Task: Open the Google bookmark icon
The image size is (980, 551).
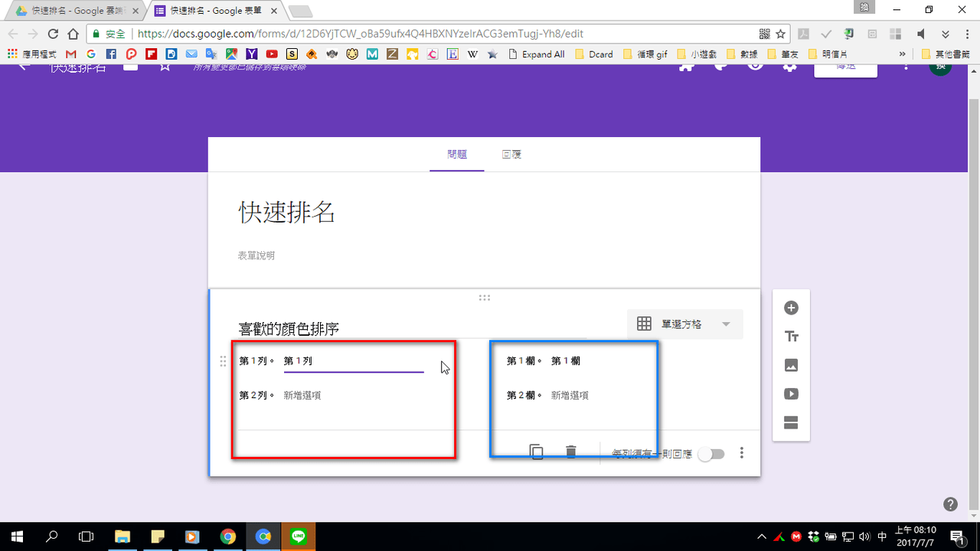Action: 91,54
